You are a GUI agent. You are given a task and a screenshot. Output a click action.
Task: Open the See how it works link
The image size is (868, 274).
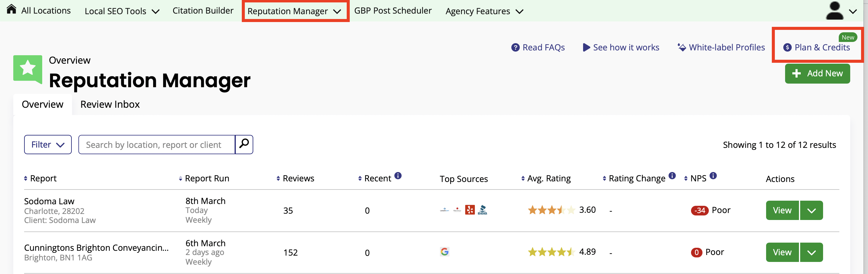point(621,48)
